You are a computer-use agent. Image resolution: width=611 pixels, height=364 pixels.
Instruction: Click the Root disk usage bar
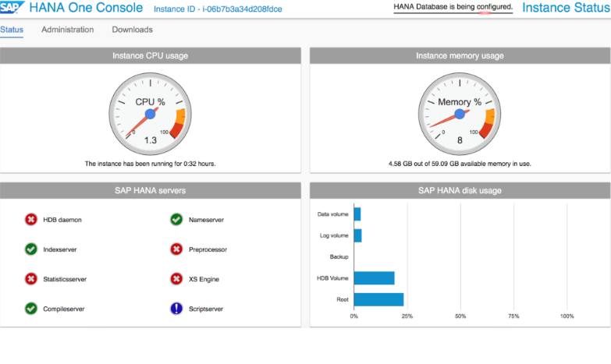tap(378, 299)
